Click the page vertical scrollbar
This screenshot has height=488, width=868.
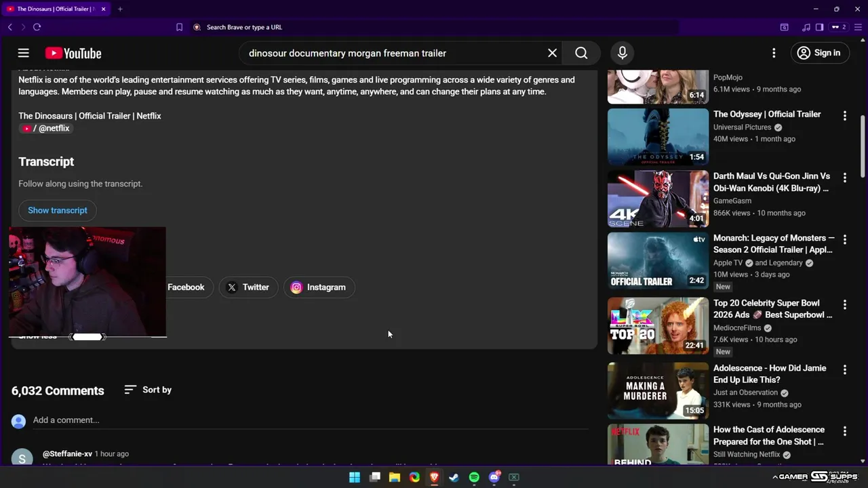pyautogui.click(x=863, y=146)
